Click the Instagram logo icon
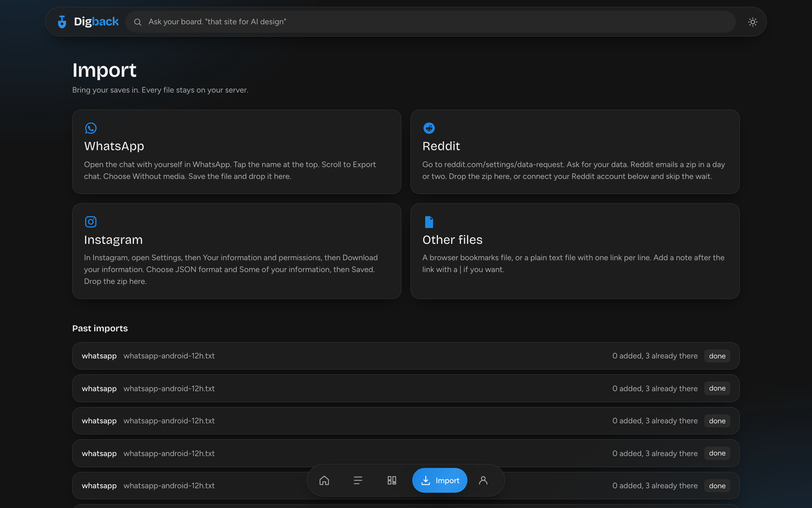 point(91,222)
